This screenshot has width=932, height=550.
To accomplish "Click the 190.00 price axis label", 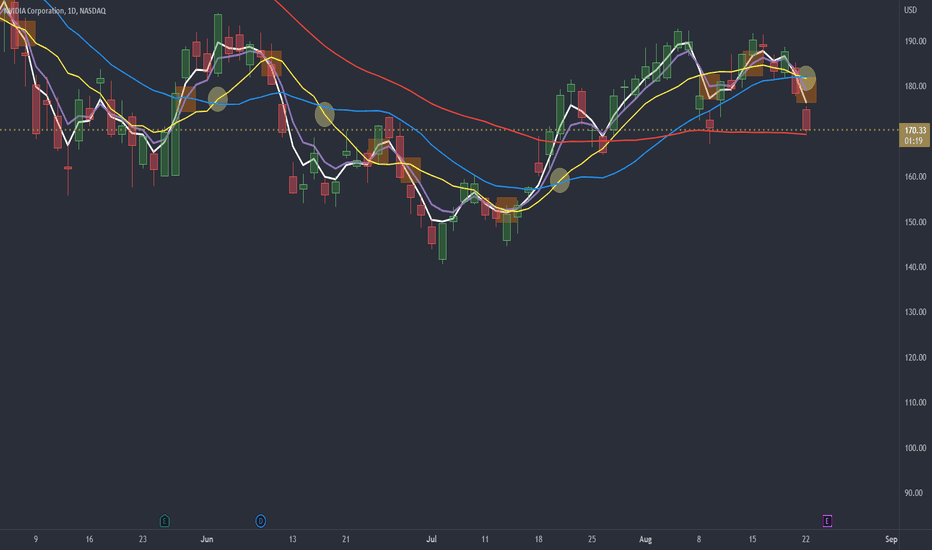I will pyautogui.click(x=915, y=41).
